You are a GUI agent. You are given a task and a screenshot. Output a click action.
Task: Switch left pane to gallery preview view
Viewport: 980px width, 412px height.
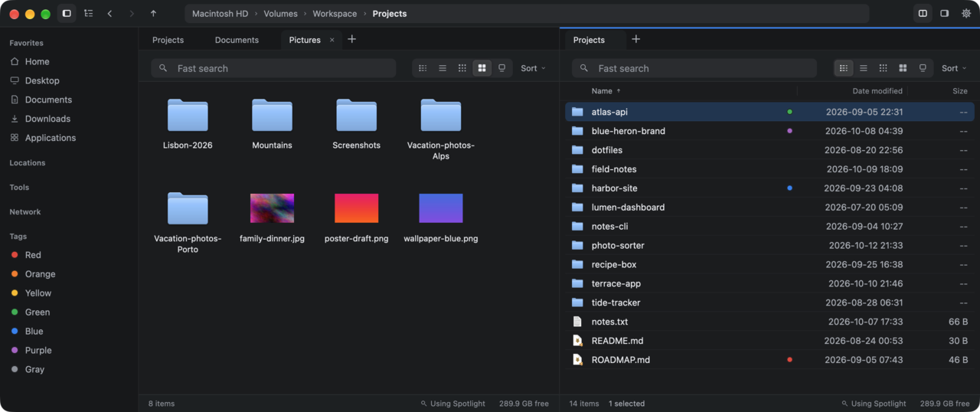point(501,68)
